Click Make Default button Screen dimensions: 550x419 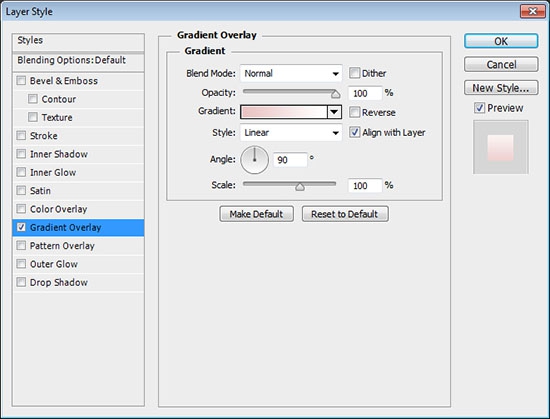(256, 214)
